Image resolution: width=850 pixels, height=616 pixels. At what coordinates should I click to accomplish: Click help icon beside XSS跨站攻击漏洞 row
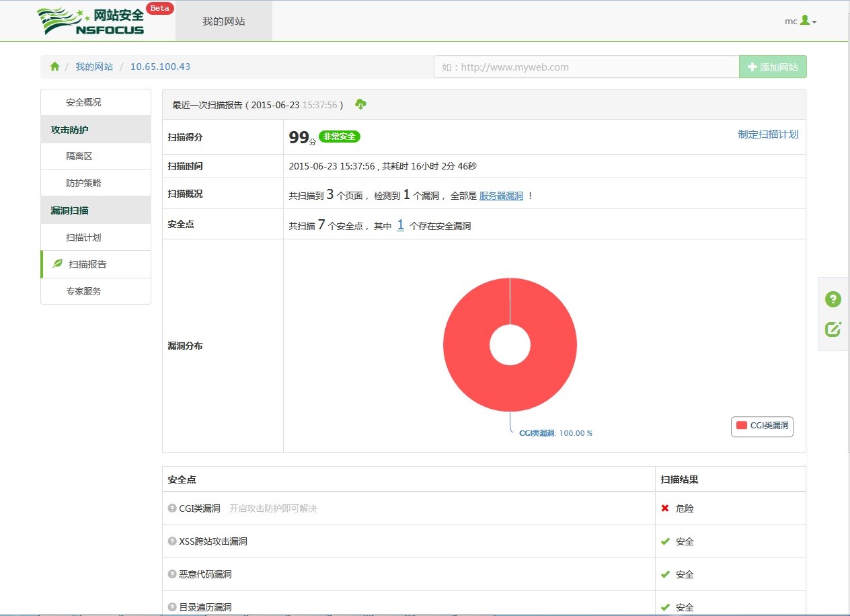click(172, 541)
